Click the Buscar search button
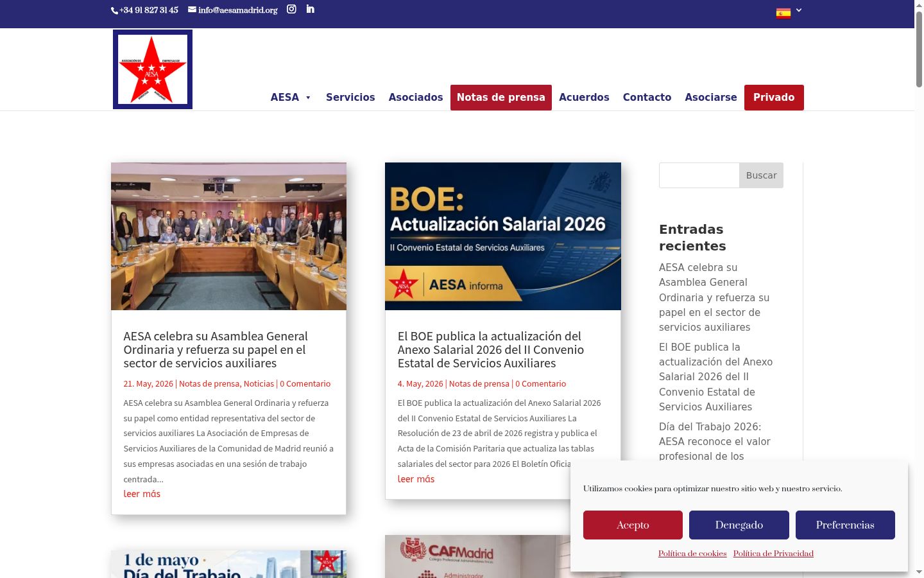The image size is (924, 578). [x=761, y=175]
